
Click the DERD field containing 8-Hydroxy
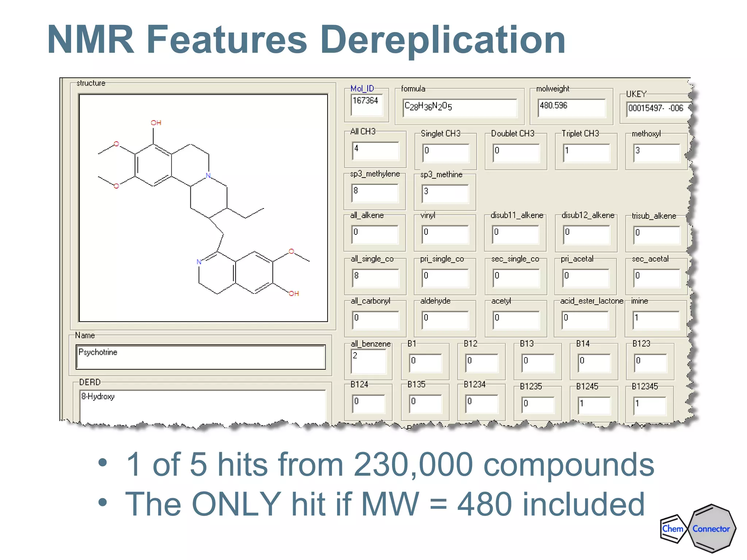tap(202, 406)
